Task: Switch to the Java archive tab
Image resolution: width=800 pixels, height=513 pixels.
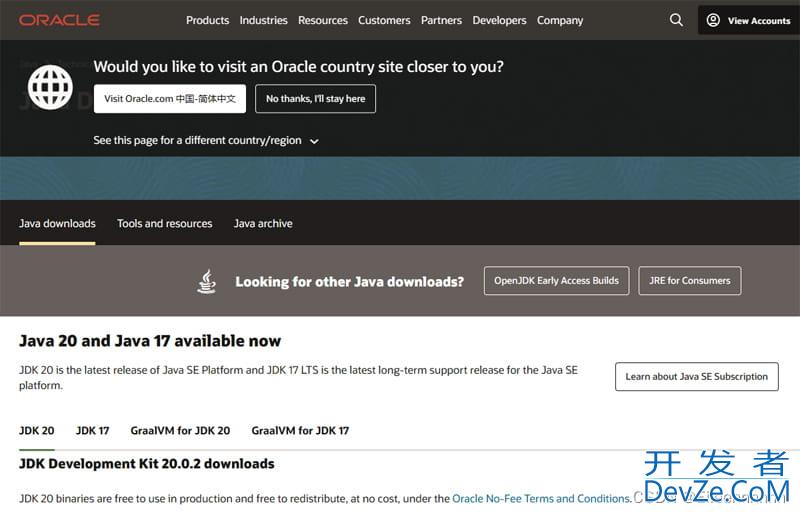Action: click(x=263, y=224)
